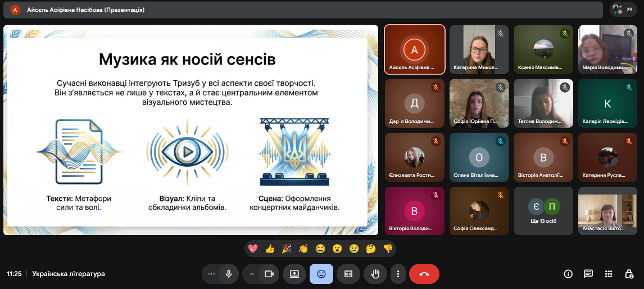Open activities panel
This screenshot has height=289, width=644.
609,274
